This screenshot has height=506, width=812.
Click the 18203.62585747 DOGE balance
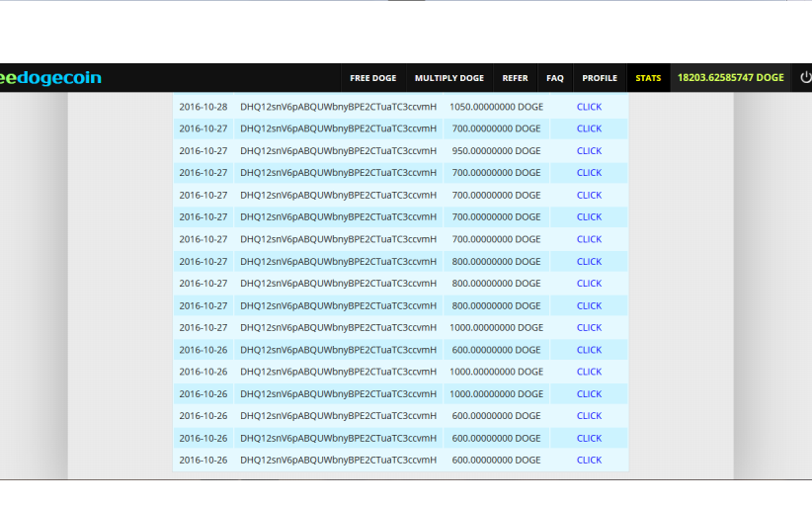coord(730,78)
